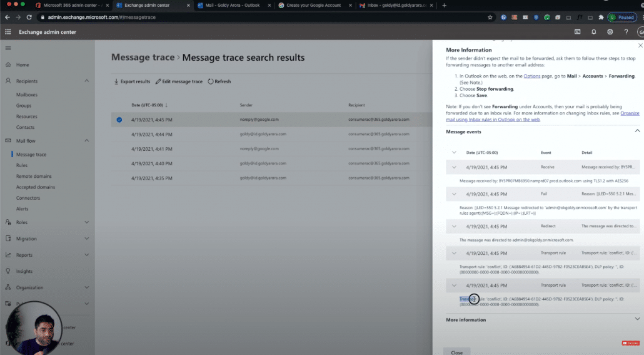Click Refresh circular arrow icon

211,81
